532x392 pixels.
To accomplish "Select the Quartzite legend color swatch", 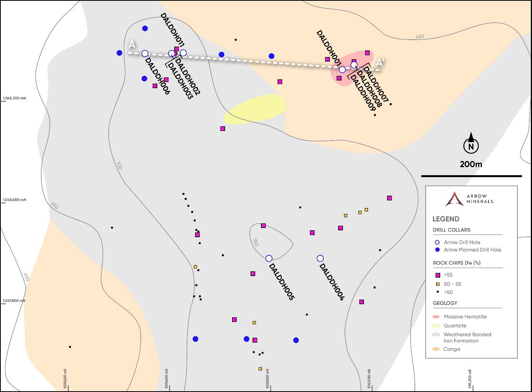I will [436, 326].
